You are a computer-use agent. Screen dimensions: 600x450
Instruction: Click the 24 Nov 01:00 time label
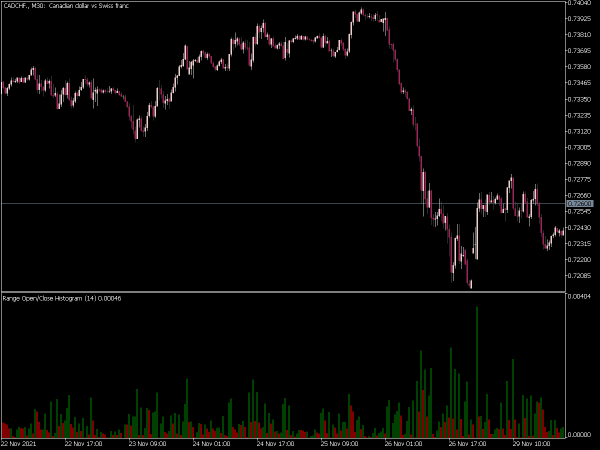pos(211,444)
